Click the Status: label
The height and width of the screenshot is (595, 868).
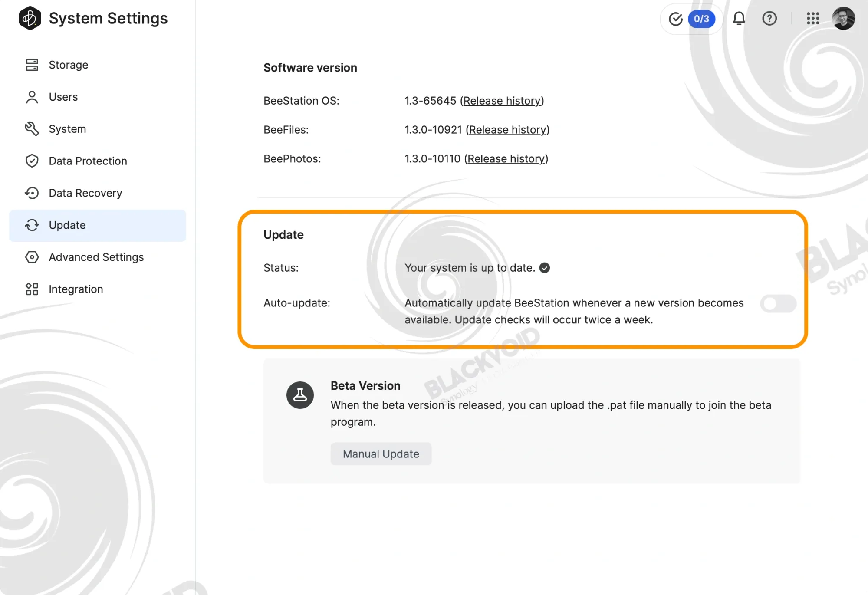click(x=281, y=268)
